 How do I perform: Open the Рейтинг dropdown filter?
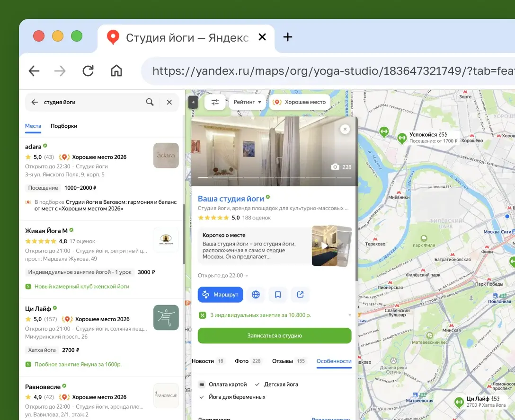247,102
